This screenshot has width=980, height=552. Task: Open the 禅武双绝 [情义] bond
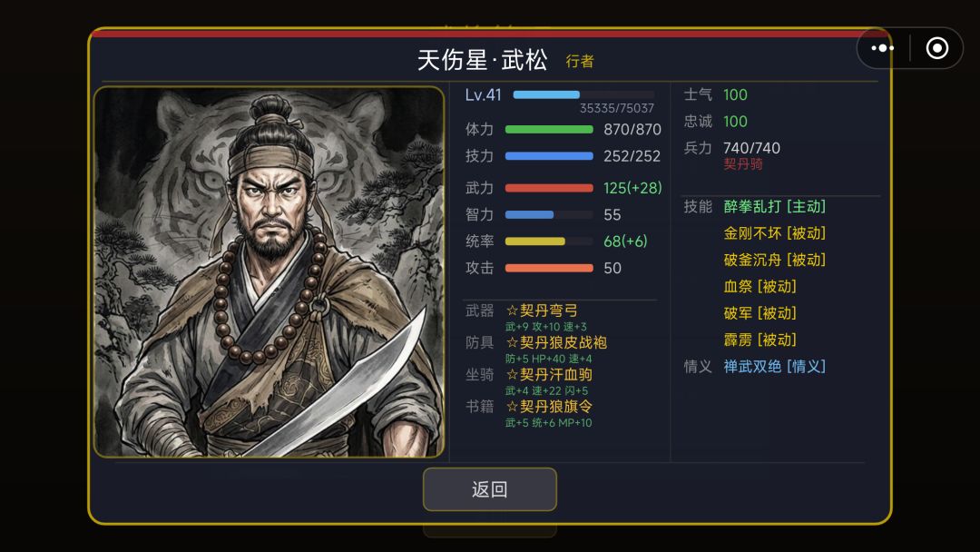point(774,366)
